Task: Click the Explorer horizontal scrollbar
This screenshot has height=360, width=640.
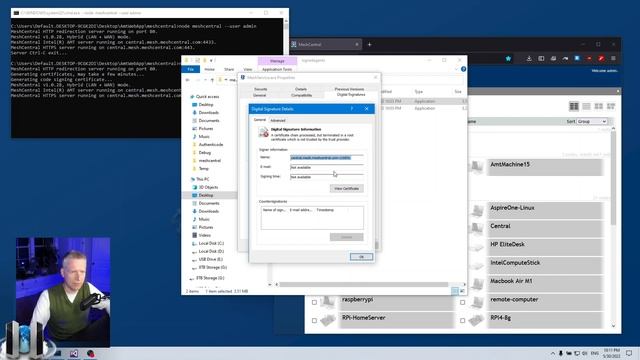Action: point(363,284)
